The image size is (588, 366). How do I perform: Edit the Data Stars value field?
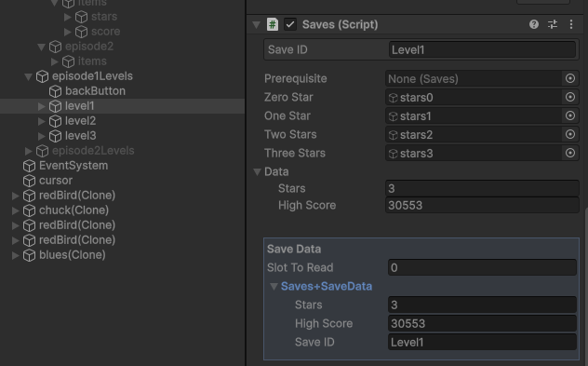[482, 188]
